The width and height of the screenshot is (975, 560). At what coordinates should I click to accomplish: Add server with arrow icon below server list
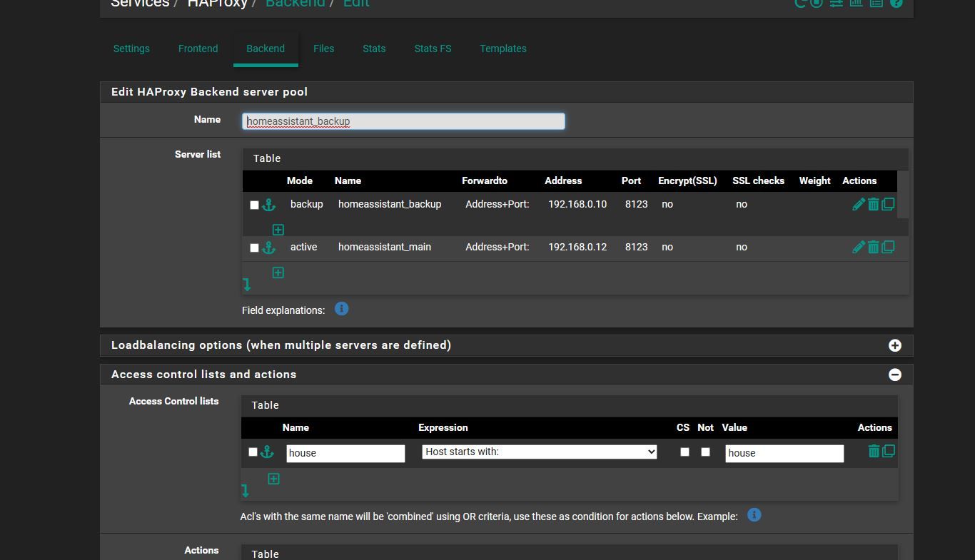pyautogui.click(x=247, y=285)
